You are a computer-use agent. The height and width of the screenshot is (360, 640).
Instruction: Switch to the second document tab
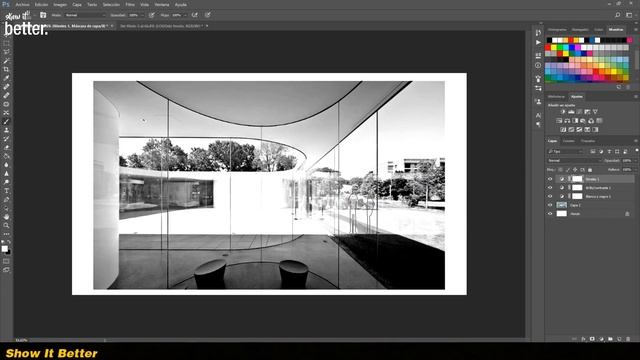tap(161, 26)
